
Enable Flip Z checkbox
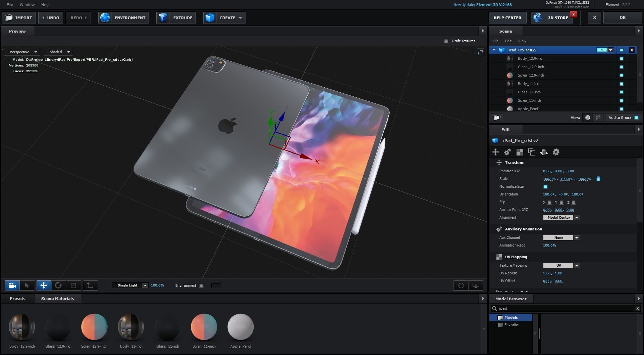tap(574, 203)
